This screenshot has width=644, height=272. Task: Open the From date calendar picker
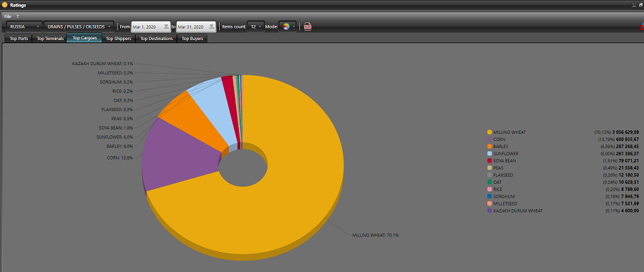coord(166,26)
